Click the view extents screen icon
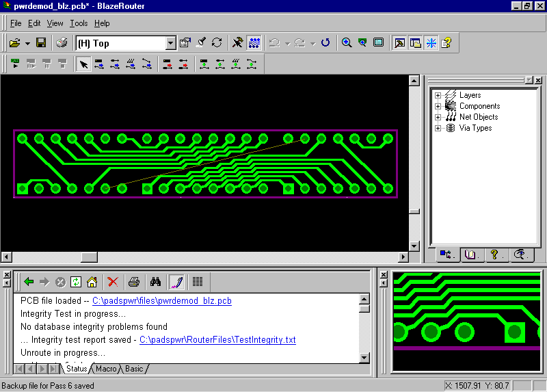Screen dimensions: 547x392 (379, 43)
